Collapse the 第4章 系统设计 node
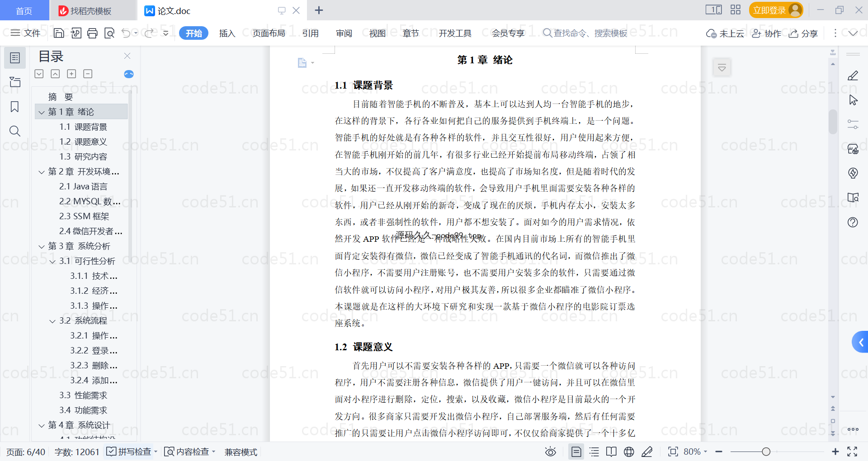The width and height of the screenshot is (868, 461). pos(42,425)
